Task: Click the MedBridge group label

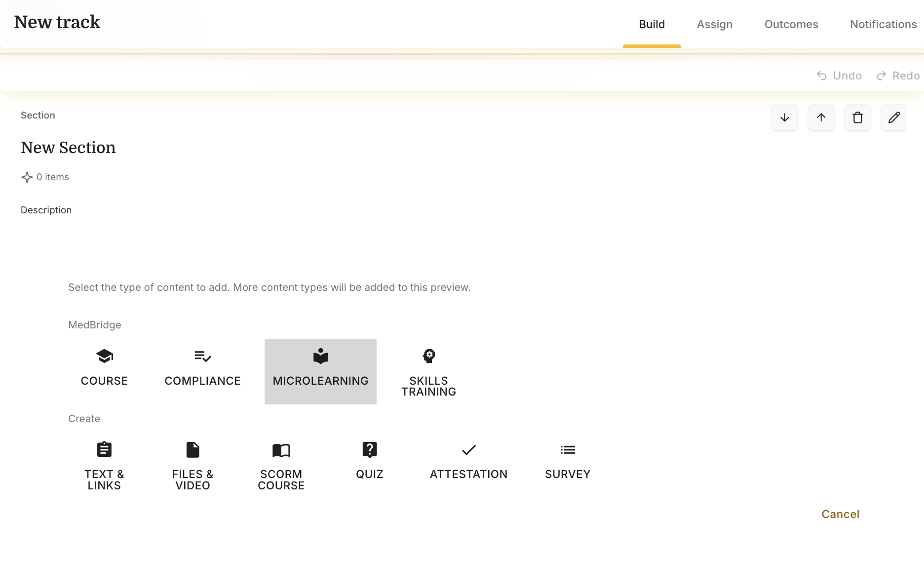Action: click(x=95, y=325)
